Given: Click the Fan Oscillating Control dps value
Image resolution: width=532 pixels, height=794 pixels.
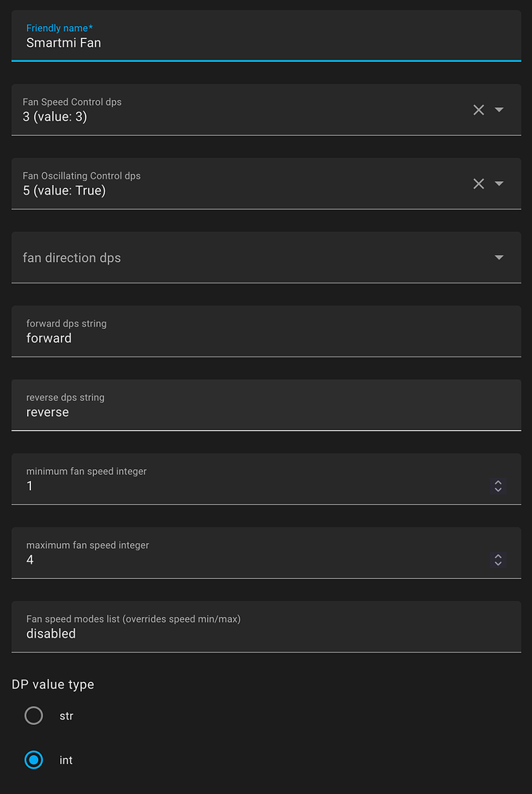Looking at the screenshot, I should pyautogui.click(x=65, y=191).
